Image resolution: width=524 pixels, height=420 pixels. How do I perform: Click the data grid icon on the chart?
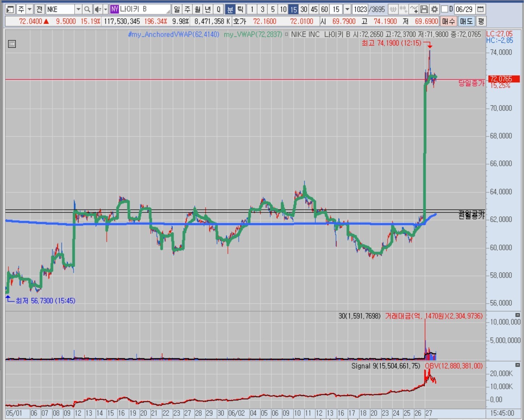(x=12, y=44)
